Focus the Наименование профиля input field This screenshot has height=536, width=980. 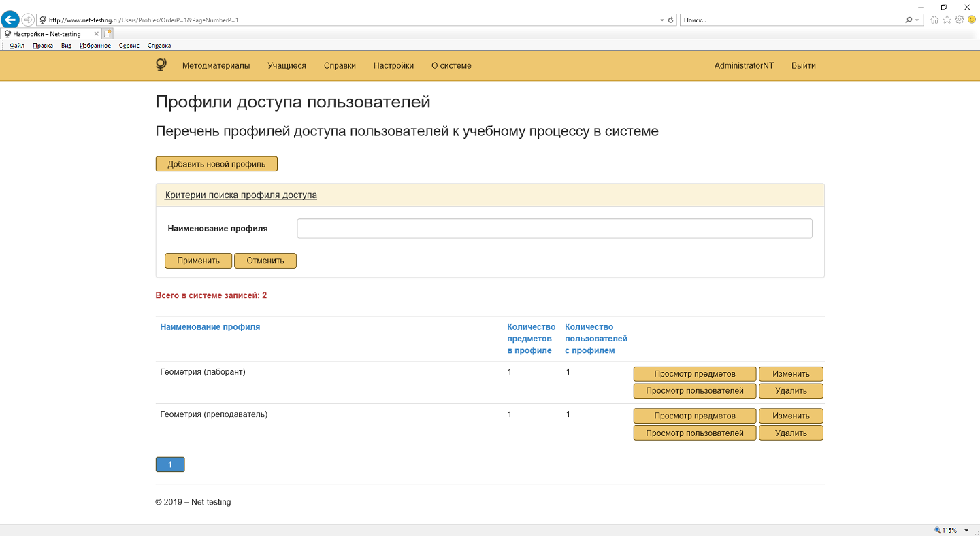click(x=555, y=229)
